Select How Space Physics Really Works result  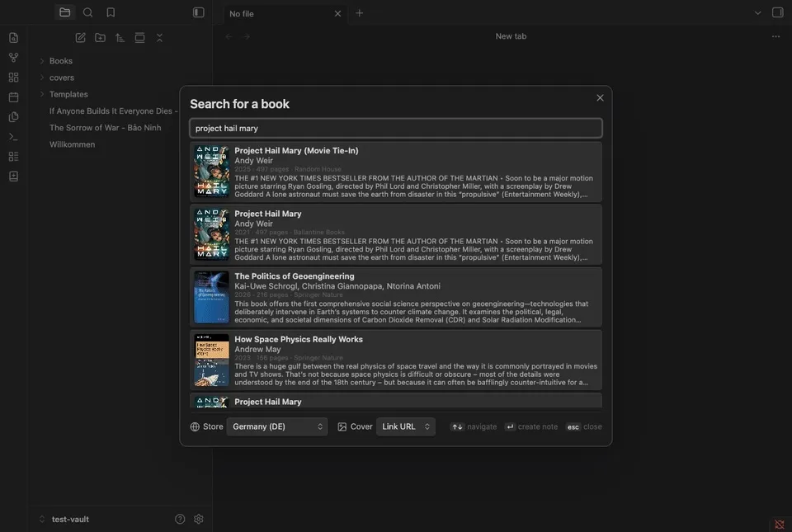point(395,360)
